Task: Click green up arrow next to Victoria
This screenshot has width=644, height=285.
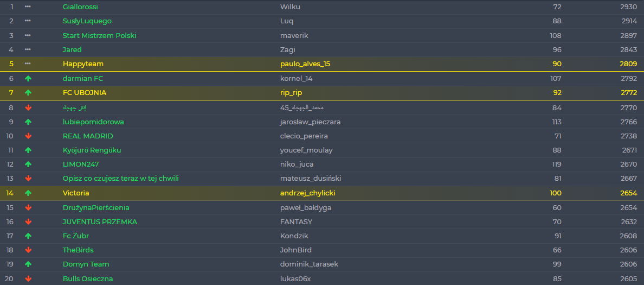Action: click(x=28, y=193)
